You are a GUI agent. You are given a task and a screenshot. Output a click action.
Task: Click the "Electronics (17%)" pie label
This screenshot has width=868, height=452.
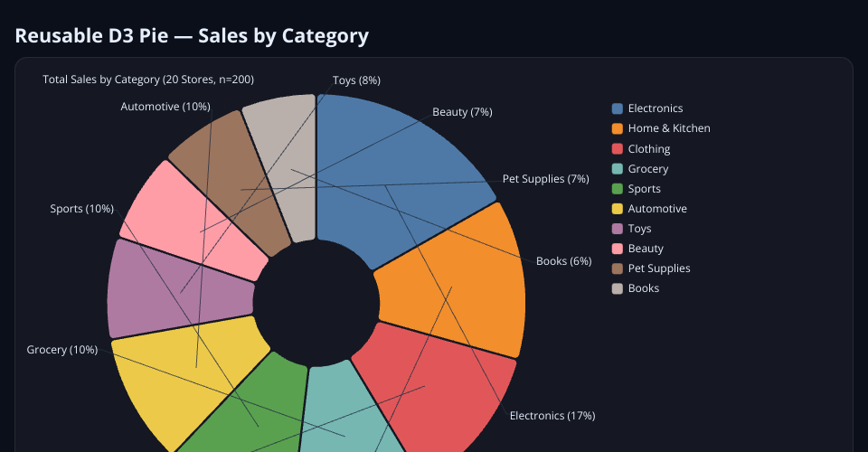tap(552, 416)
